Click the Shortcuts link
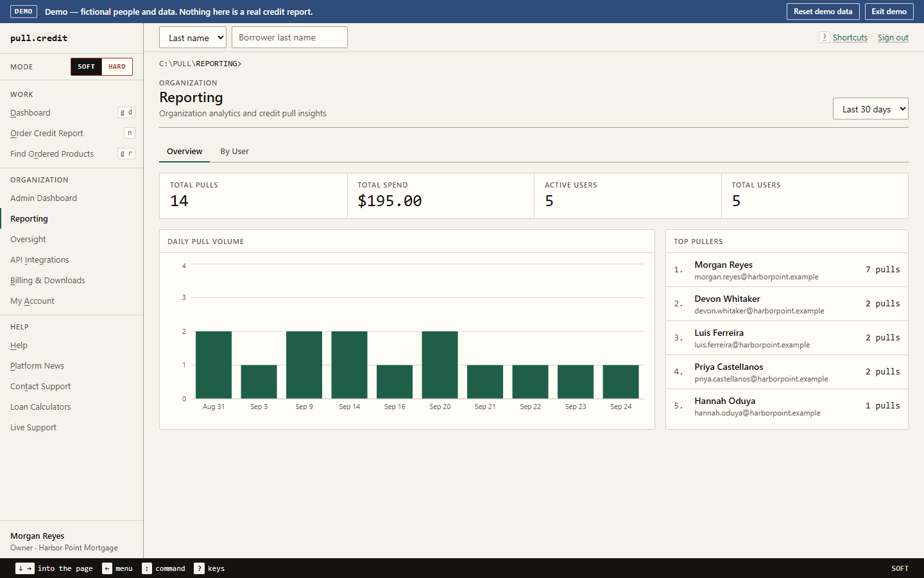Viewport: 924px width, 578px height. point(850,37)
